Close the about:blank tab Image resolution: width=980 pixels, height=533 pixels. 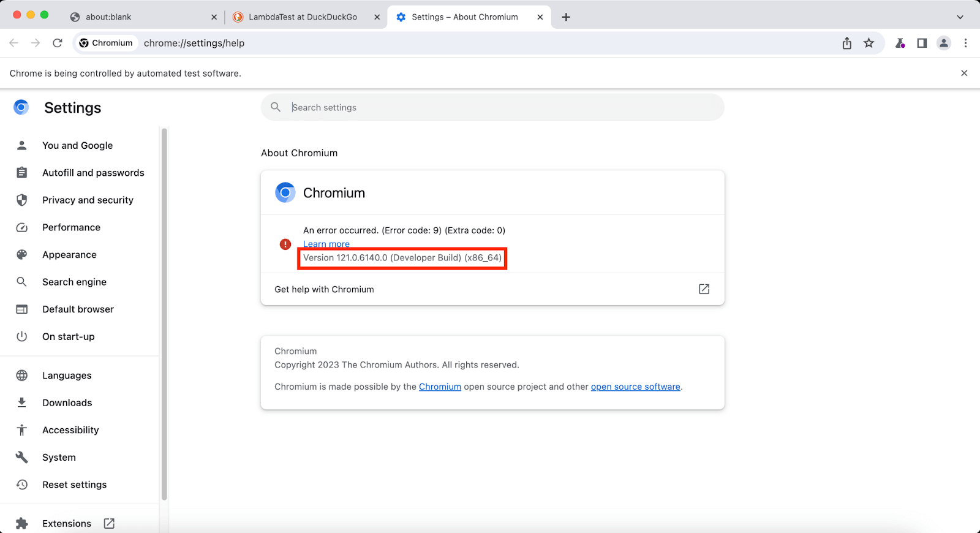(214, 17)
